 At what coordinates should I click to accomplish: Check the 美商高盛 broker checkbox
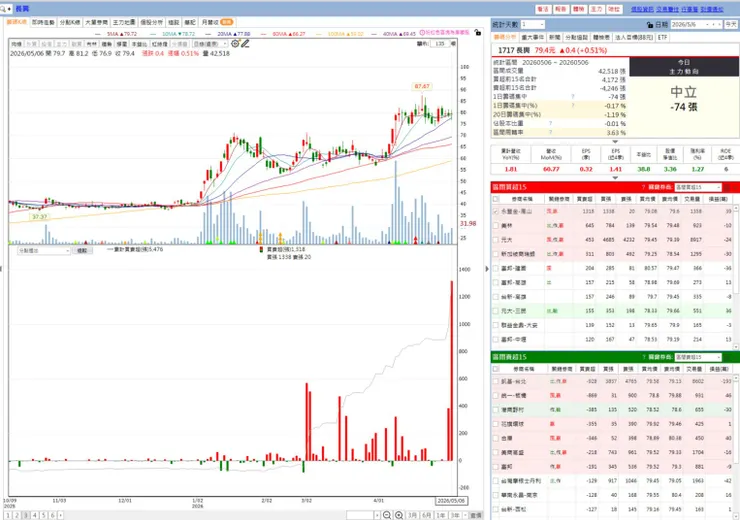tap(496, 452)
